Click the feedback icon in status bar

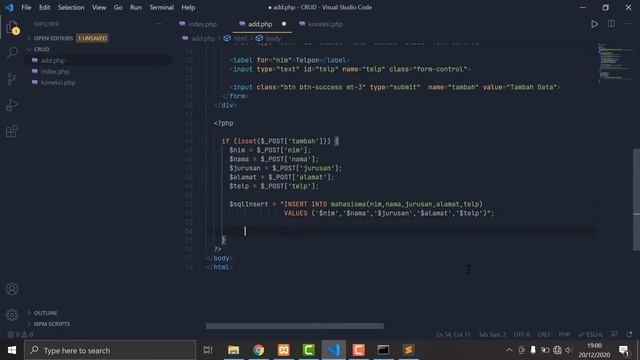coord(614,334)
